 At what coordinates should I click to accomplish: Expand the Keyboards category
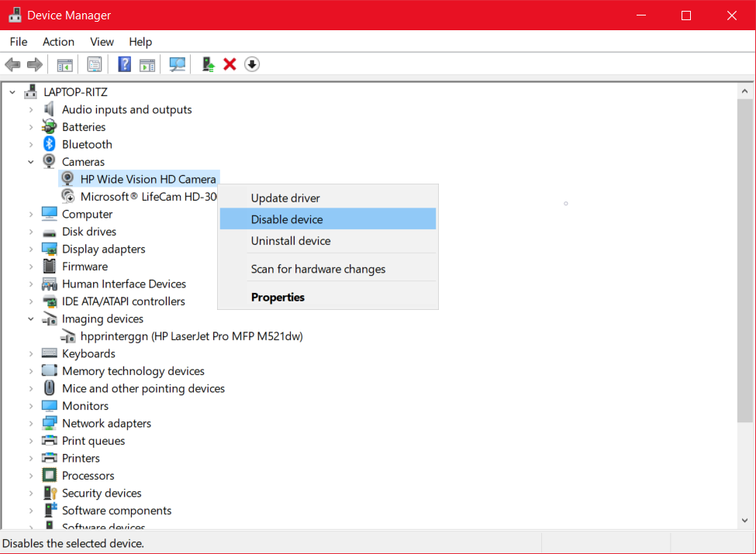click(31, 353)
